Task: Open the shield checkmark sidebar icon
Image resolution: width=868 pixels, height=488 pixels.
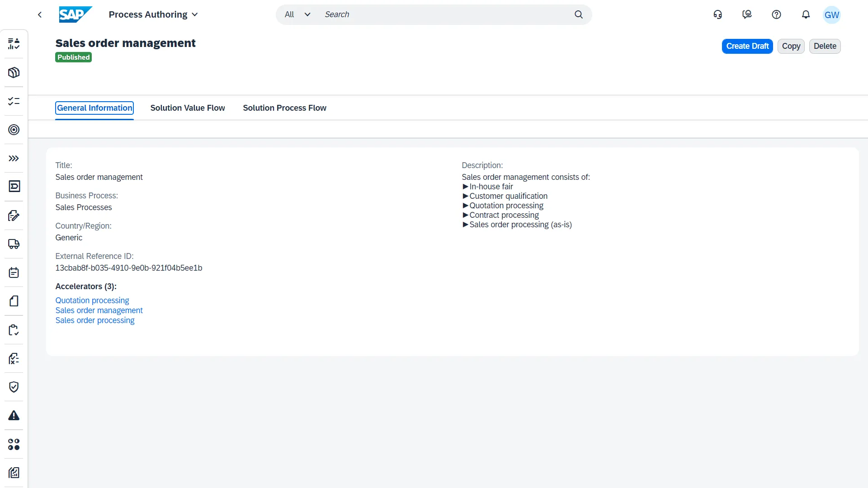Action: pyautogui.click(x=14, y=387)
